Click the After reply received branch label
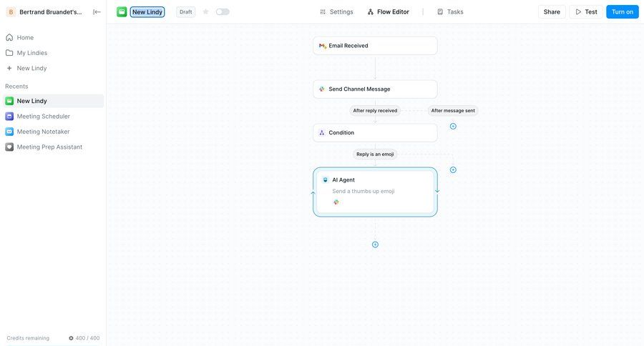This screenshot has height=346, width=644. click(x=375, y=110)
